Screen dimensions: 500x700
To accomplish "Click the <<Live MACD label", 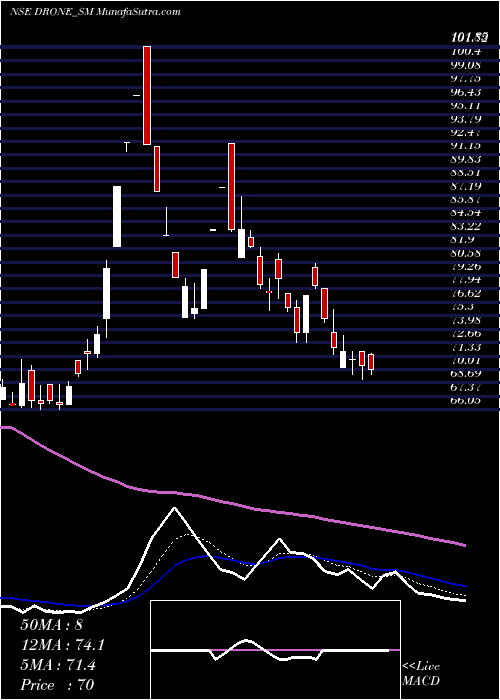I will (x=421, y=674).
